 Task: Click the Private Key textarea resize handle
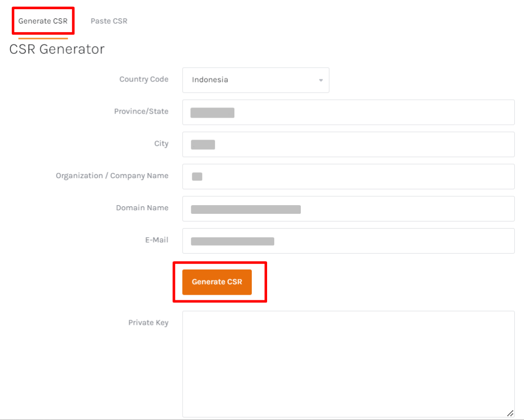tap(510, 413)
